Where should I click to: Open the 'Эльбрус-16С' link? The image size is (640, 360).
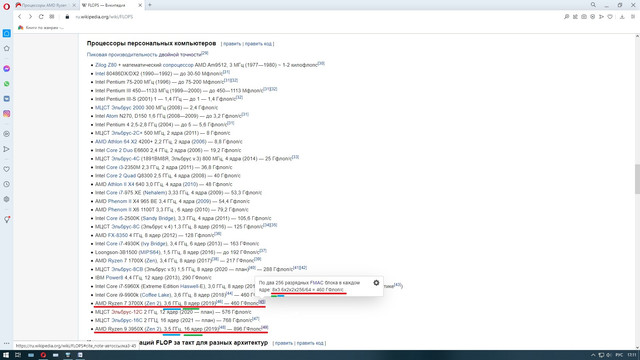(127, 320)
